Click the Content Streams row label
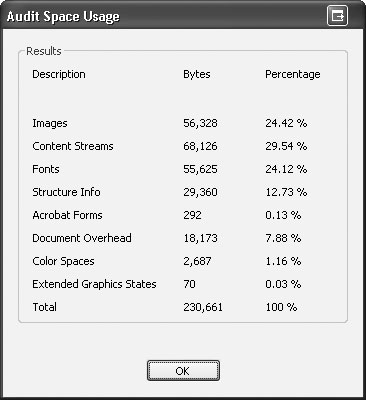 [73, 146]
